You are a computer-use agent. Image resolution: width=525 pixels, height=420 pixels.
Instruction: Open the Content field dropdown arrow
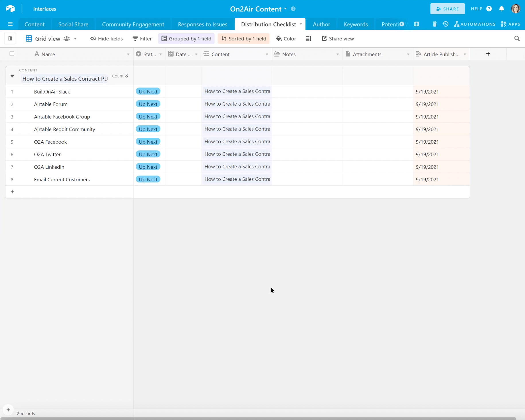pyautogui.click(x=267, y=54)
